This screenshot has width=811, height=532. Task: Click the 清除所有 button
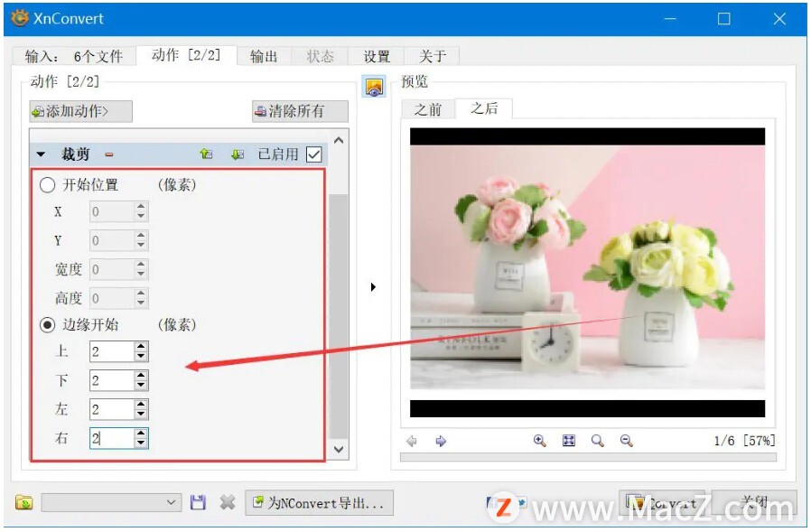[300, 111]
